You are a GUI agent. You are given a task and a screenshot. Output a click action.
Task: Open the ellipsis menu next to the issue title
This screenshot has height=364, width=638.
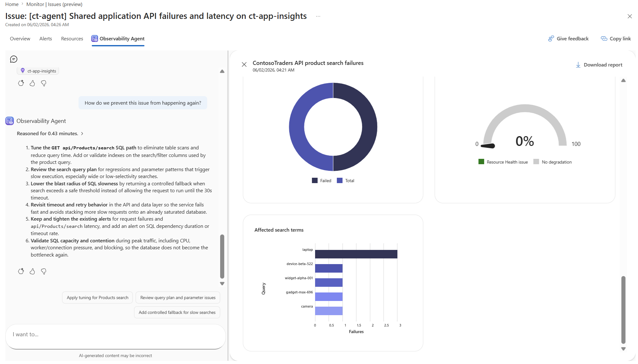click(318, 16)
